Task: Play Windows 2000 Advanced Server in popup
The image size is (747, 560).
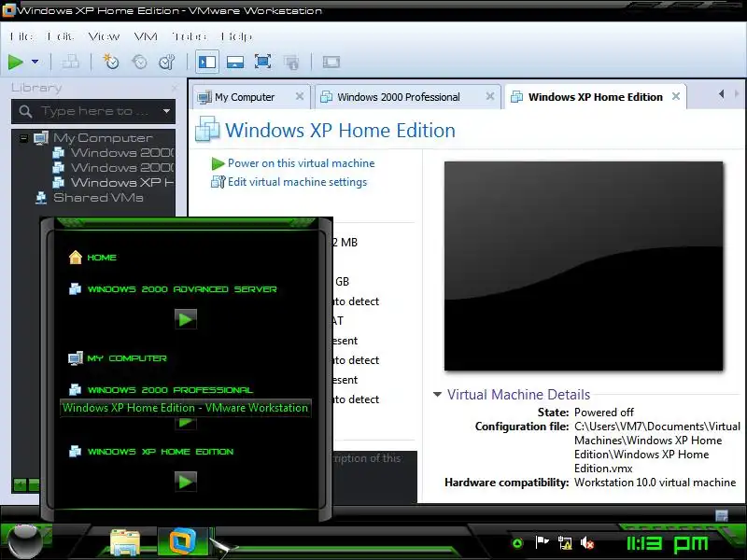Action: (x=185, y=319)
